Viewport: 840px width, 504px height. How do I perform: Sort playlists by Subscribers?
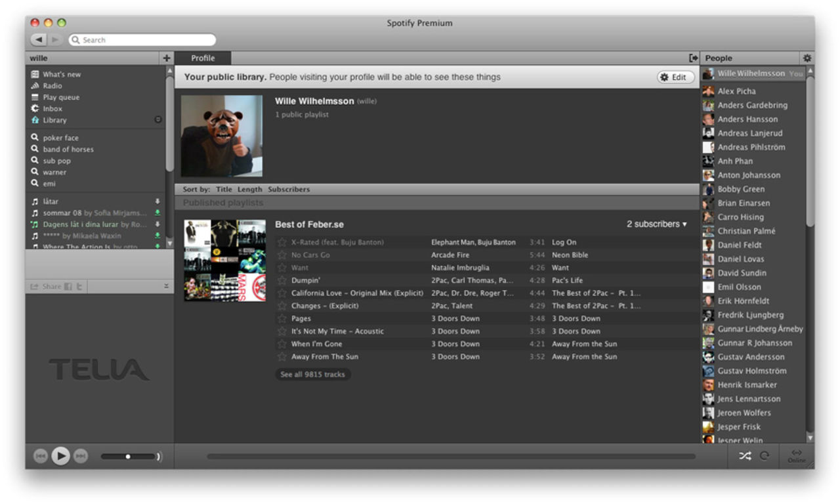tap(289, 190)
